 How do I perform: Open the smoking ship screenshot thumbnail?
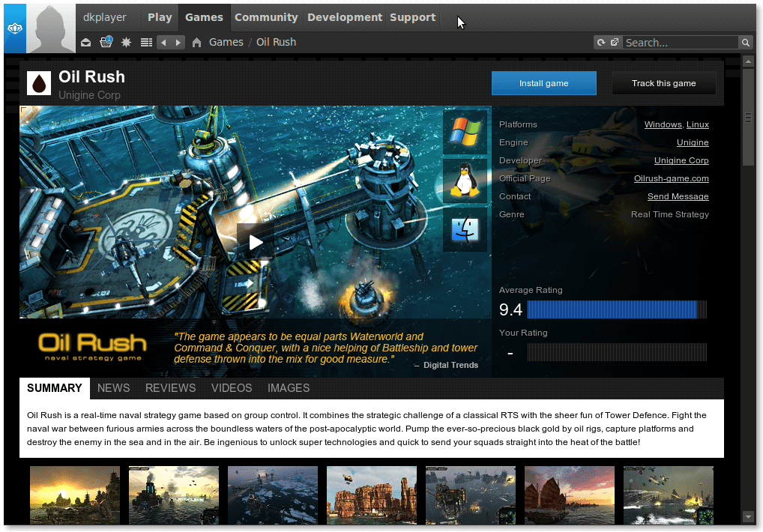coord(174,495)
